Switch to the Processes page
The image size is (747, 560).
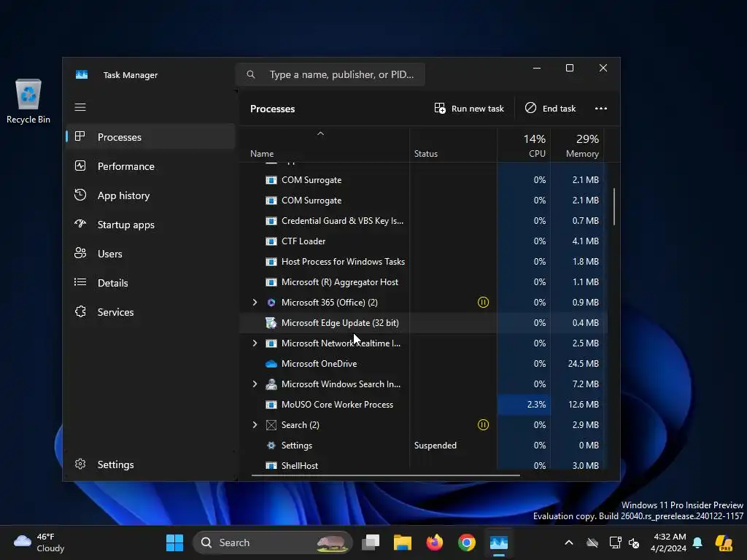[150, 137]
